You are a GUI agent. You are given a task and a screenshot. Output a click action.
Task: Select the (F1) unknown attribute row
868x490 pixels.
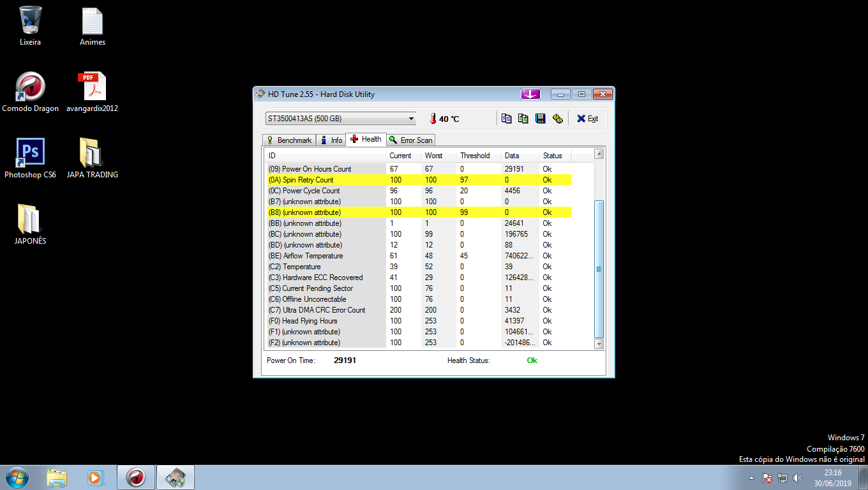[418, 332]
